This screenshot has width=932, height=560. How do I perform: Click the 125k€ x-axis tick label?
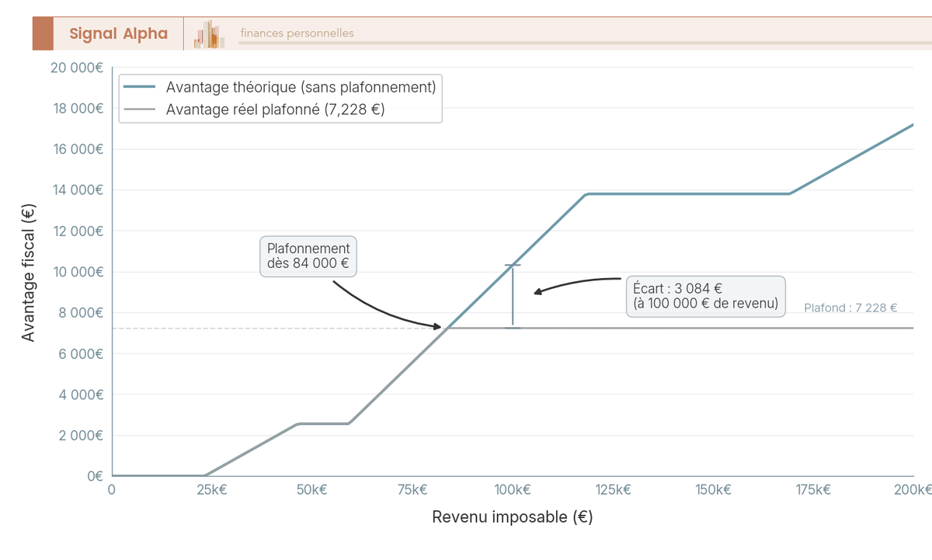click(x=613, y=490)
